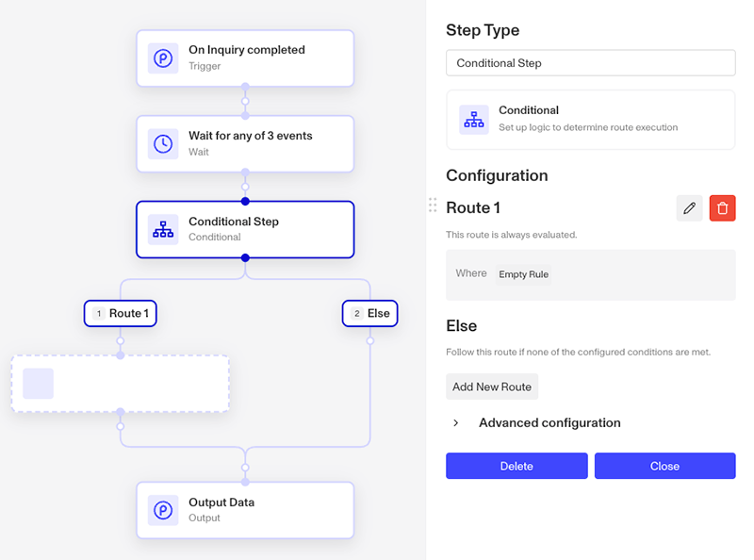Click the empty dashed placeholder step
This screenshot has width=754, height=560.
coord(121,384)
